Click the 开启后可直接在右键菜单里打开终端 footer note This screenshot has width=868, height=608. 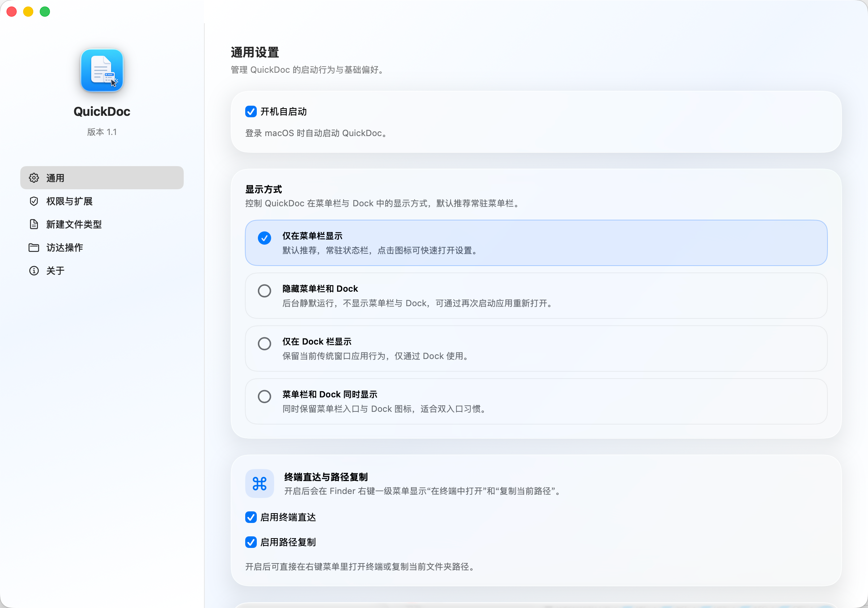pos(360,566)
